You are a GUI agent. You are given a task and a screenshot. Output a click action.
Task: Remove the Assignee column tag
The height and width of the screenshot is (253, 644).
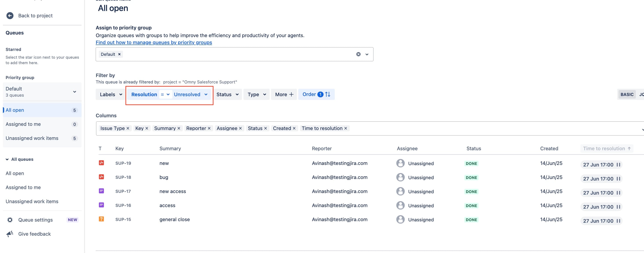point(240,128)
